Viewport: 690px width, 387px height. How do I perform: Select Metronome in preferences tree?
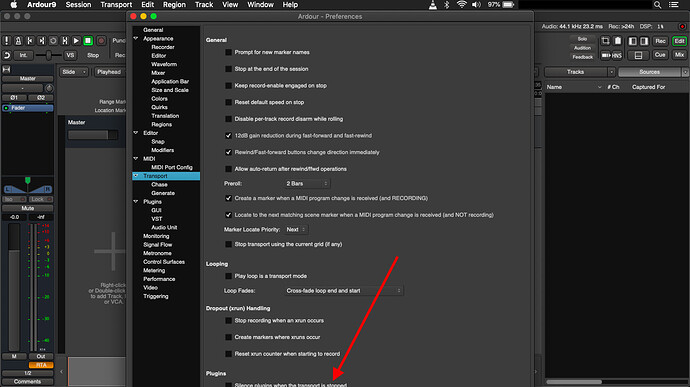157,253
